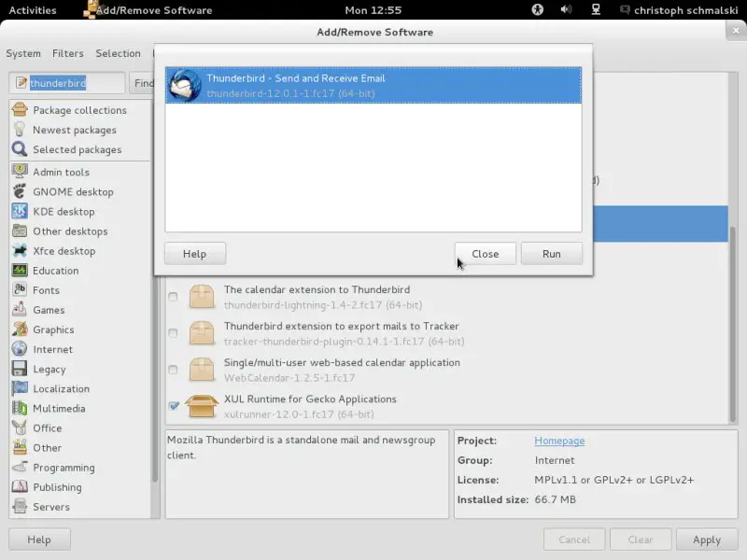
Task: Select the Xfce desktop mouse icon
Action: pos(20,250)
